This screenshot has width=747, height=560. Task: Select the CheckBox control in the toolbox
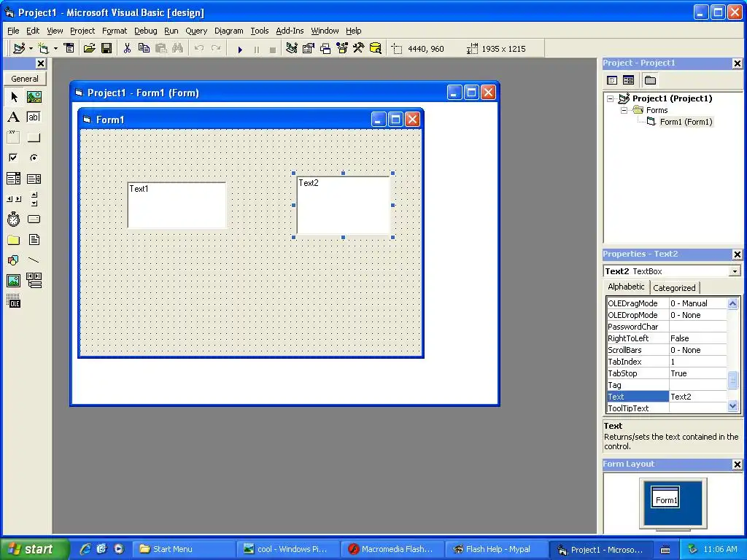14,157
